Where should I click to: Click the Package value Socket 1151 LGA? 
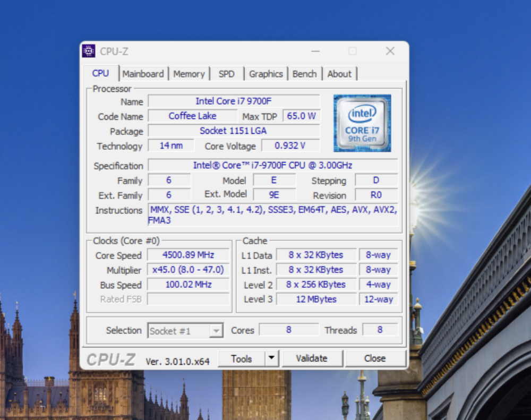(234, 131)
